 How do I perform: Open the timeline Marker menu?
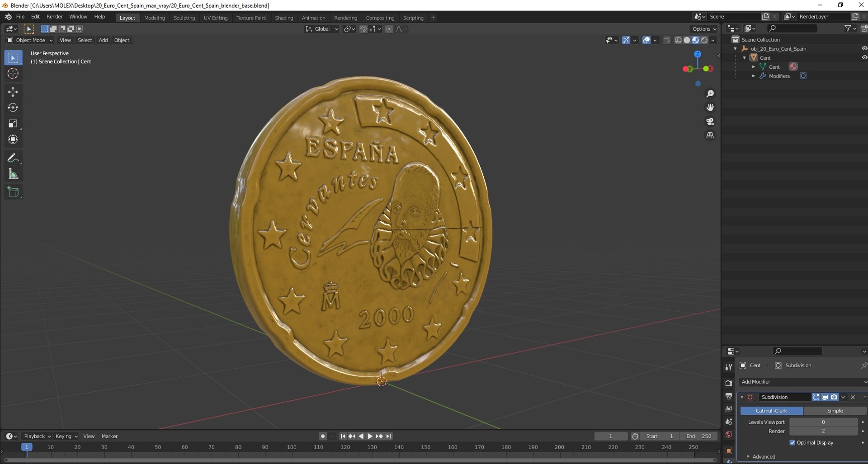pos(109,436)
